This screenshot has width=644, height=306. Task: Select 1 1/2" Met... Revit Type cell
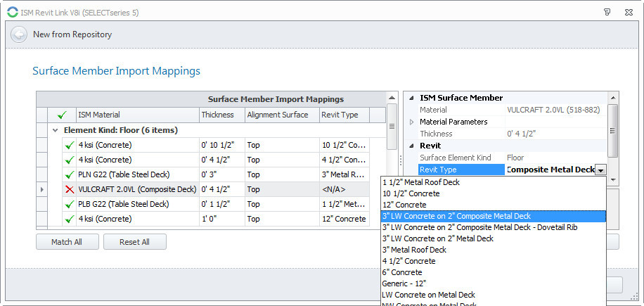344,204
